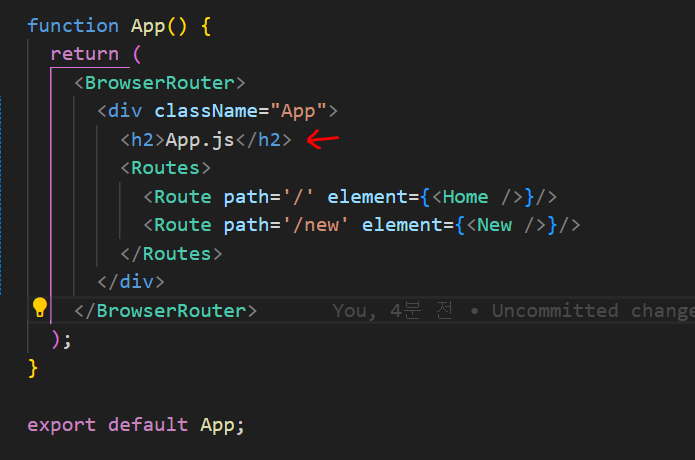Click 'Route' on the path='/new' line

[x=182, y=225]
